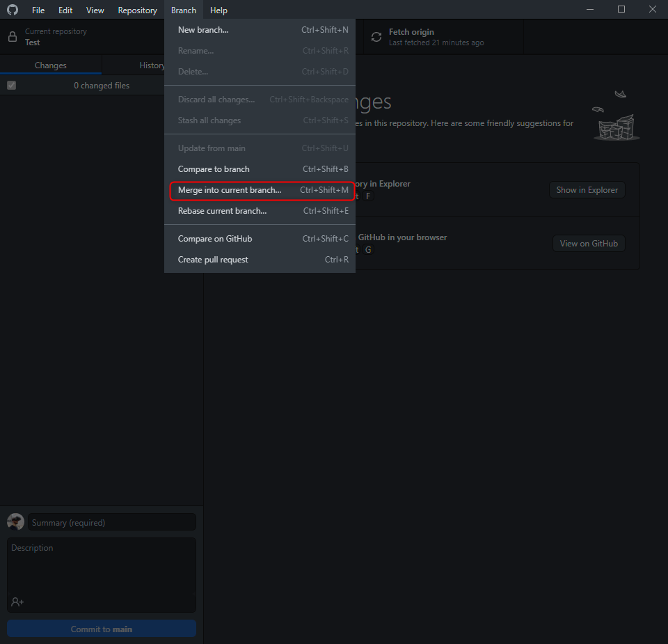Open the Help menu

(218, 10)
